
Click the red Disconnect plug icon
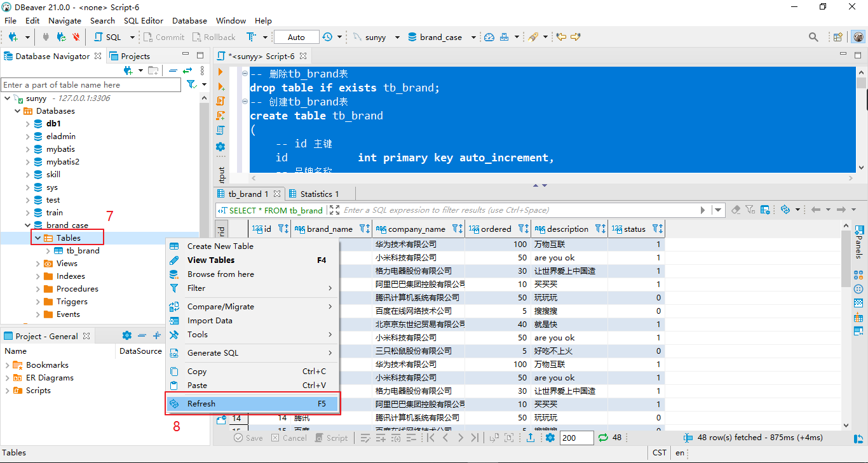[x=76, y=37]
